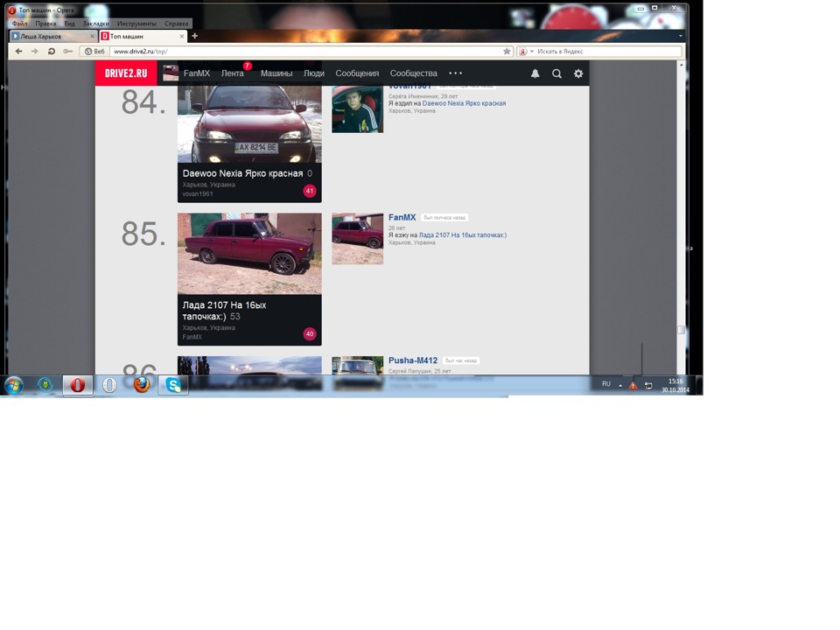
Task: Open Сообщества communities
Action: 414,73
